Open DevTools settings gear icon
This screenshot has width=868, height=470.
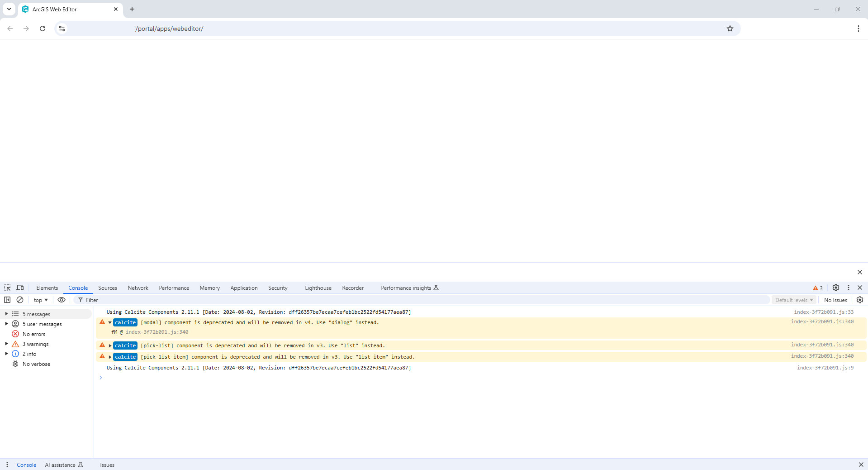point(836,288)
